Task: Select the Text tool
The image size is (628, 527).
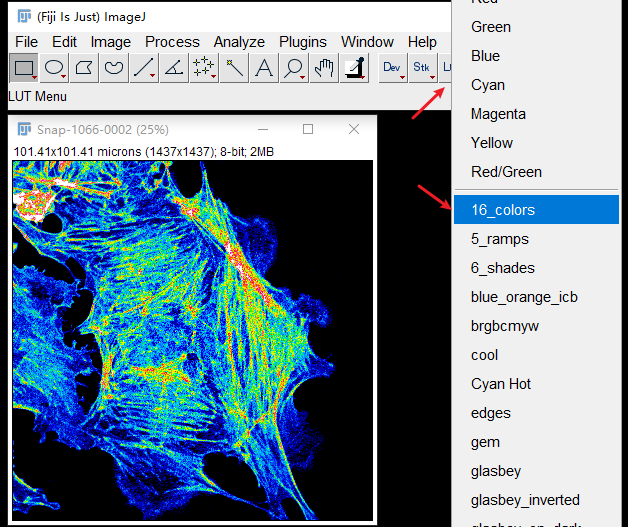Action: pyautogui.click(x=264, y=68)
